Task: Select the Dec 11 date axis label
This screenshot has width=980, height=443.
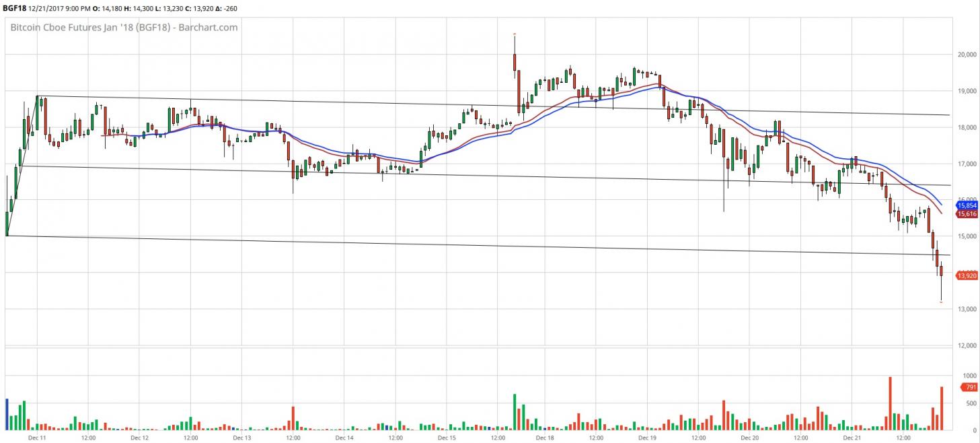Action: pyautogui.click(x=37, y=438)
